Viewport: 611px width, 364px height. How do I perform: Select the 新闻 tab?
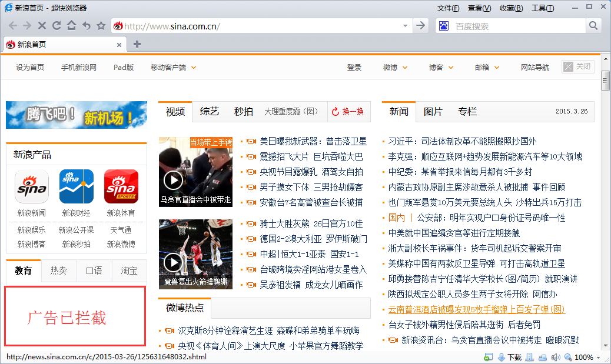tap(399, 112)
